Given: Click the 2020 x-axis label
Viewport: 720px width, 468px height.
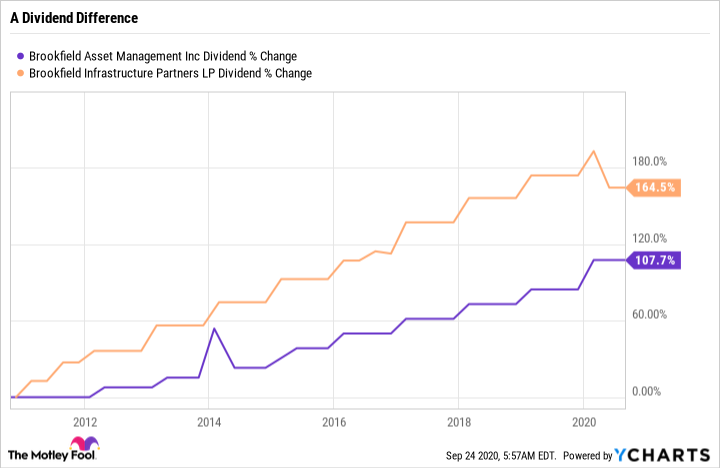Looking at the screenshot, I should point(583,421).
